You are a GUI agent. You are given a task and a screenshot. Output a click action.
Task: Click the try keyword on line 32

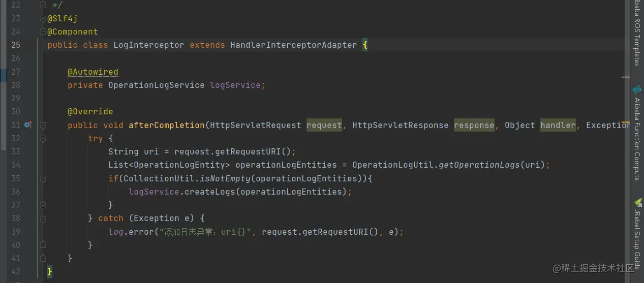96,138
